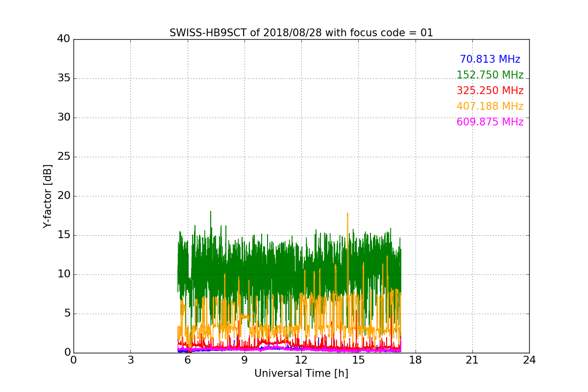
Task: Click the y-axis tick label 40
Action: point(64,39)
